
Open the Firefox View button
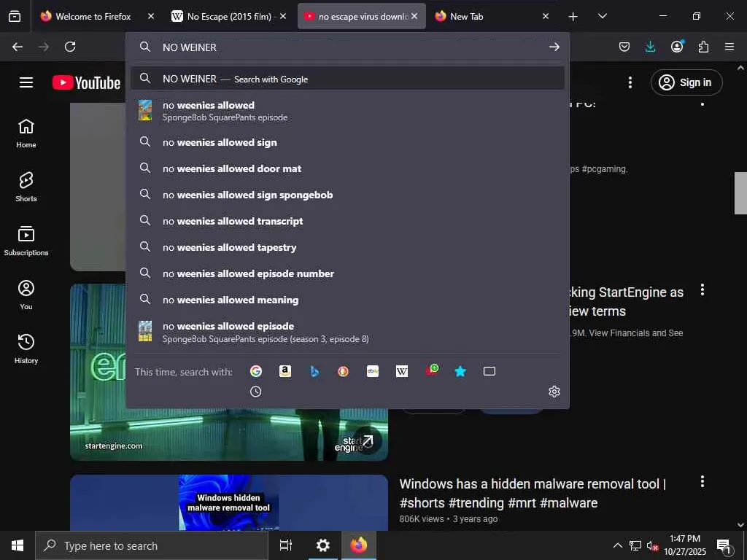(15, 17)
